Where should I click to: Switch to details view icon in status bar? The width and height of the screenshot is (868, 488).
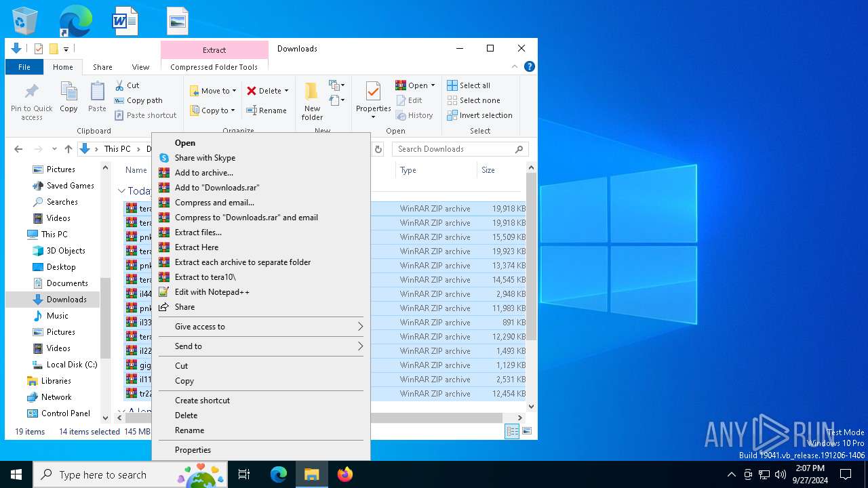tap(512, 431)
